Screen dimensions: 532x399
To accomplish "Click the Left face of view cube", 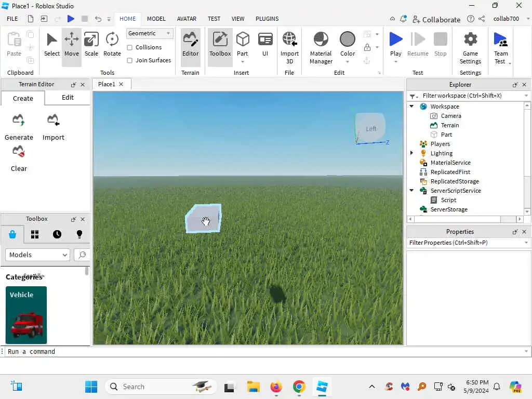I will [x=370, y=128].
